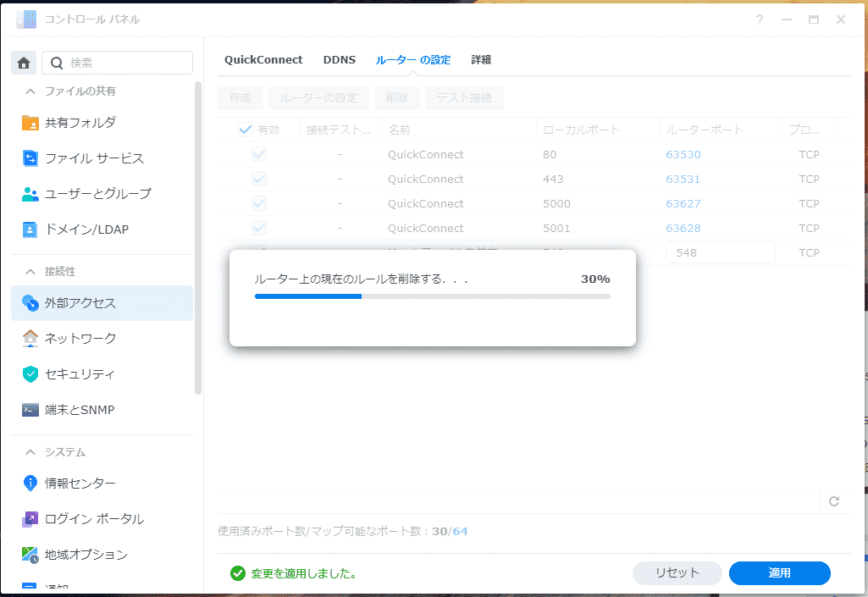Toggle checkbox for local port 5000 row

click(x=259, y=203)
